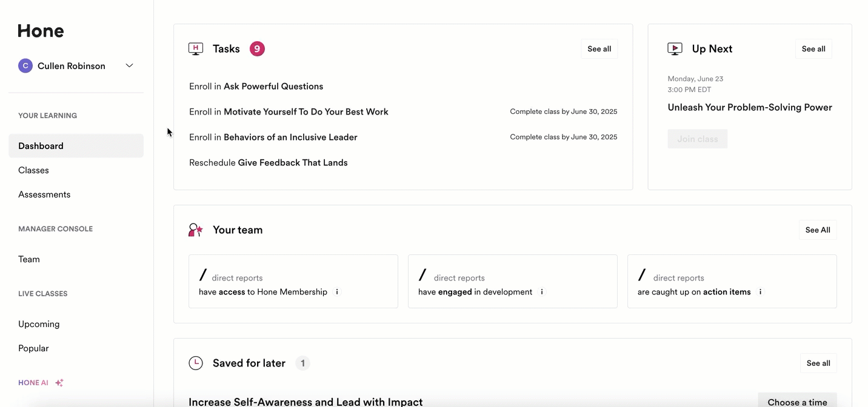The height and width of the screenshot is (407, 868).
Task: Click the purple C user avatar
Action: tap(25, 66)
